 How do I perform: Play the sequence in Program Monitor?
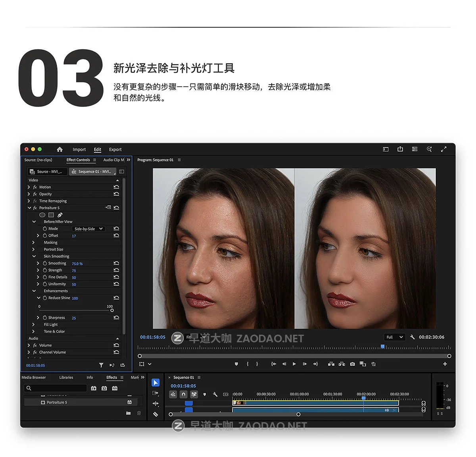(294, 364)
